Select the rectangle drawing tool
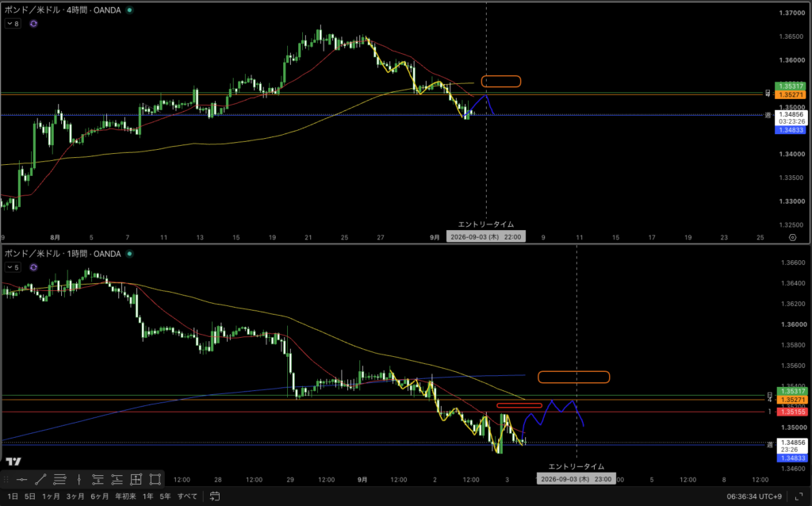 coord(155,480)
